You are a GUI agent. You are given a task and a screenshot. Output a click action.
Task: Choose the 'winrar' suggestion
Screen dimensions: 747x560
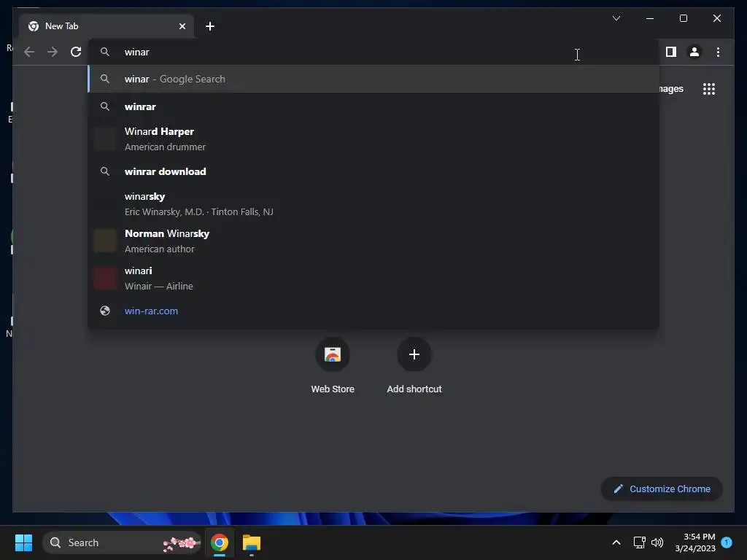point(373,106)
